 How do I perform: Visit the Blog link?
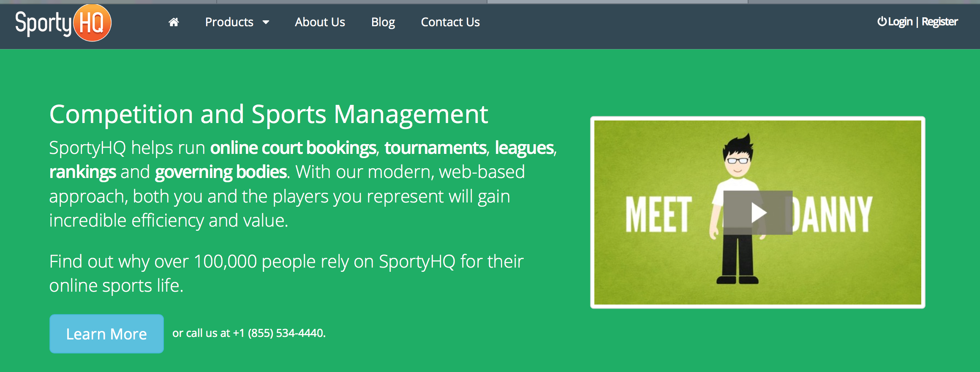[383, 22]
